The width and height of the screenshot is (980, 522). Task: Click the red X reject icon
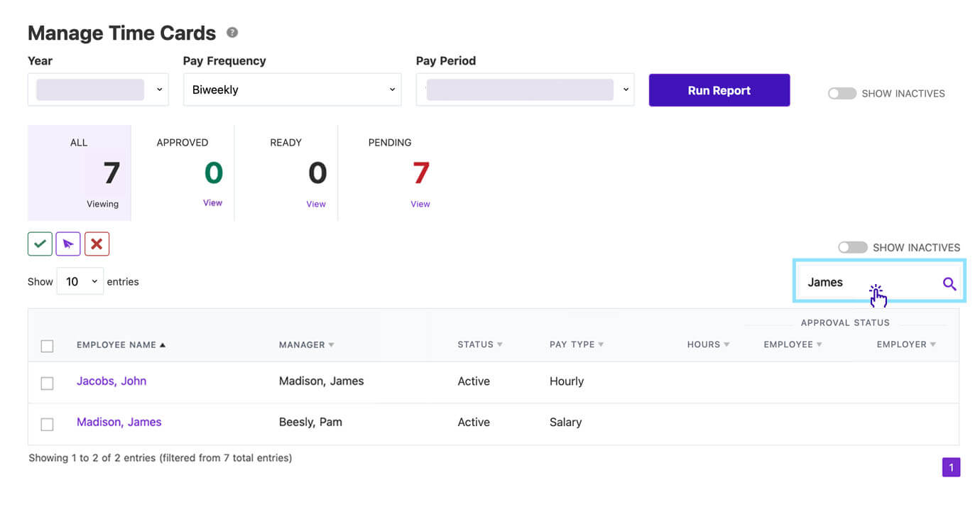97,244
